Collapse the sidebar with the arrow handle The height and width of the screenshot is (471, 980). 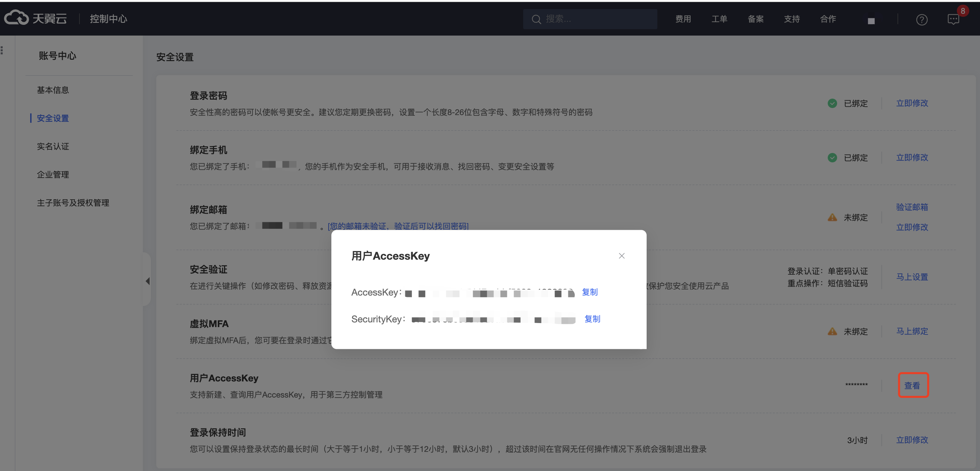click(148, 281)
